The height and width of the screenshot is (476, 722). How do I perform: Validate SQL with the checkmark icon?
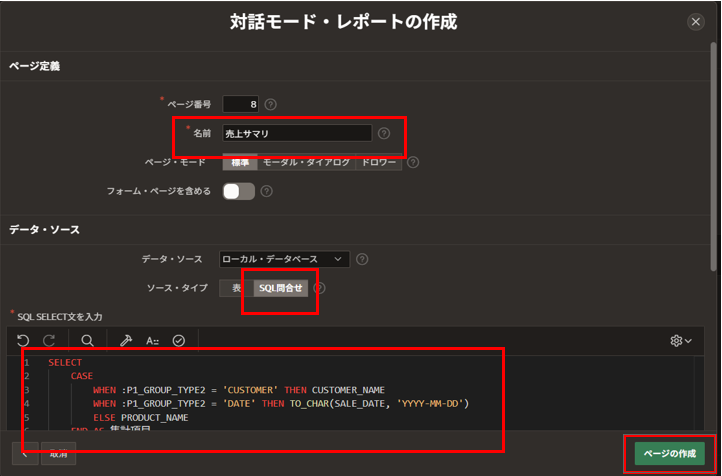[179, 340]
